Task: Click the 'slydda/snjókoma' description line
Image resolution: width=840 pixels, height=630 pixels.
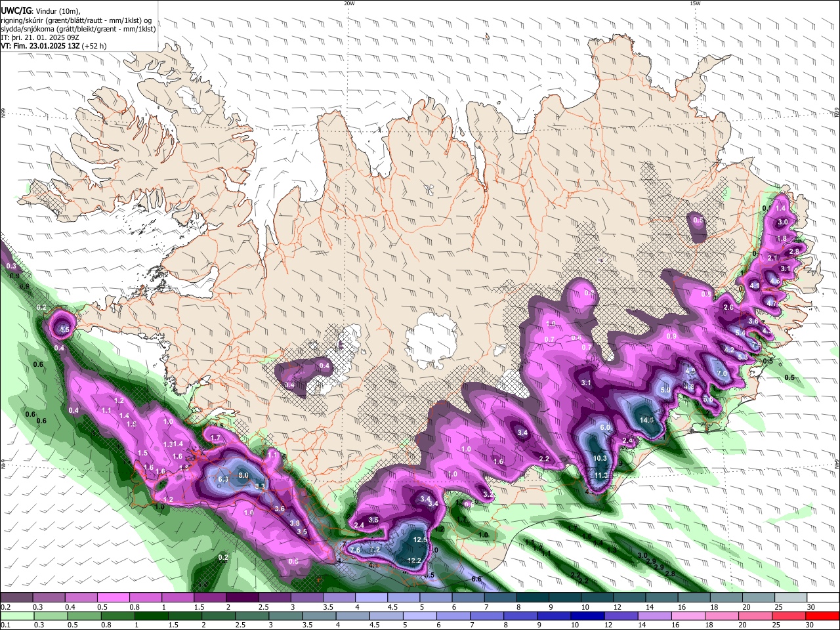Action: [x=78, y=29]
